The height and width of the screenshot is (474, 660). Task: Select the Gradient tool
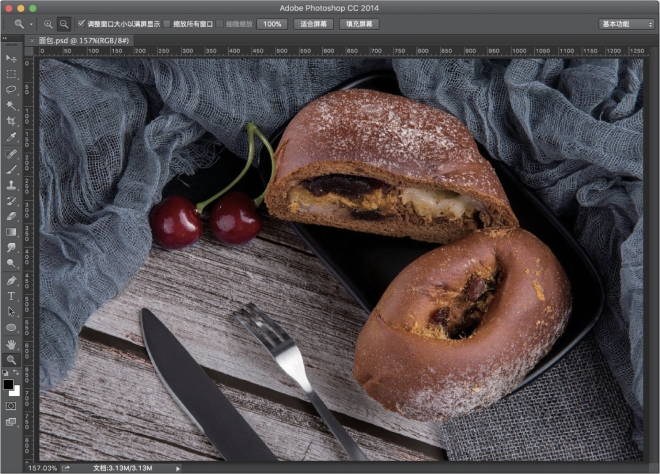(11, 232)
